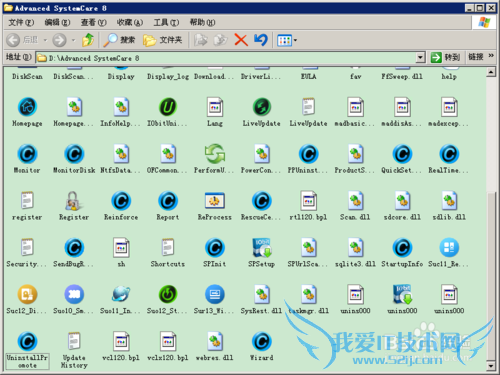Viewport: 500px width, 375px height.
Task: Toggle the Folders (文件夹) pane
Action: pos(163,40)
